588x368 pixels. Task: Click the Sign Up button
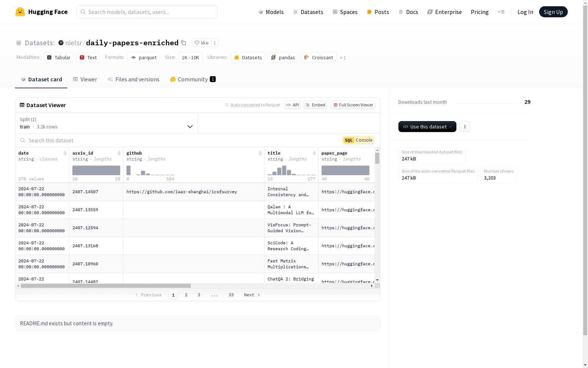pyautogui.click(x=553, y=12)
